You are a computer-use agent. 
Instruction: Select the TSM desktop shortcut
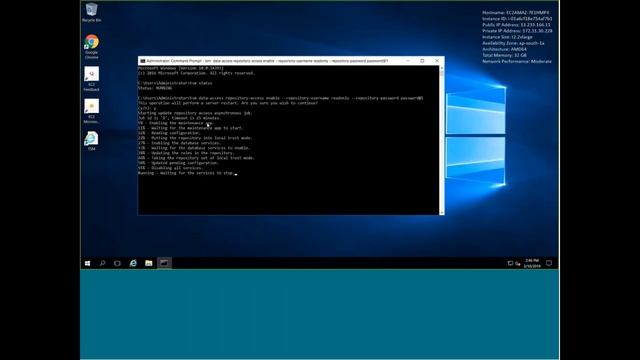(x=91, y=141)
